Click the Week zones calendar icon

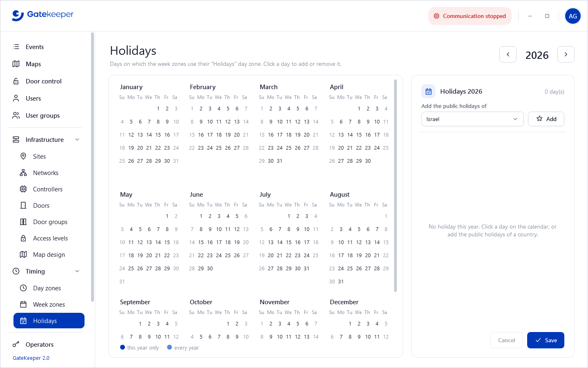(23, 304)
